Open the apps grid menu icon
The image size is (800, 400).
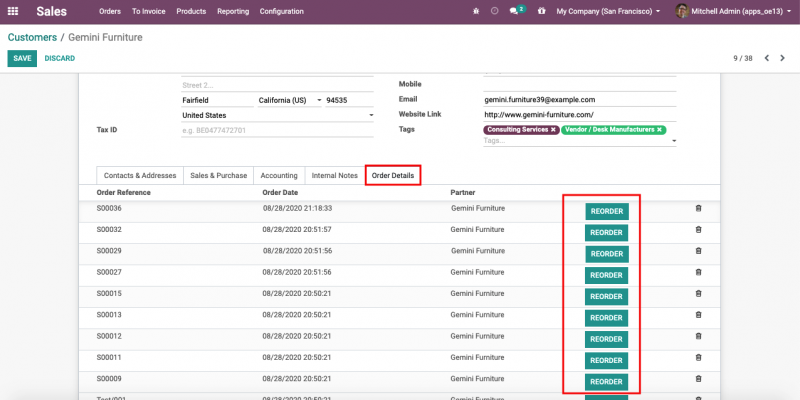[13, 11]
